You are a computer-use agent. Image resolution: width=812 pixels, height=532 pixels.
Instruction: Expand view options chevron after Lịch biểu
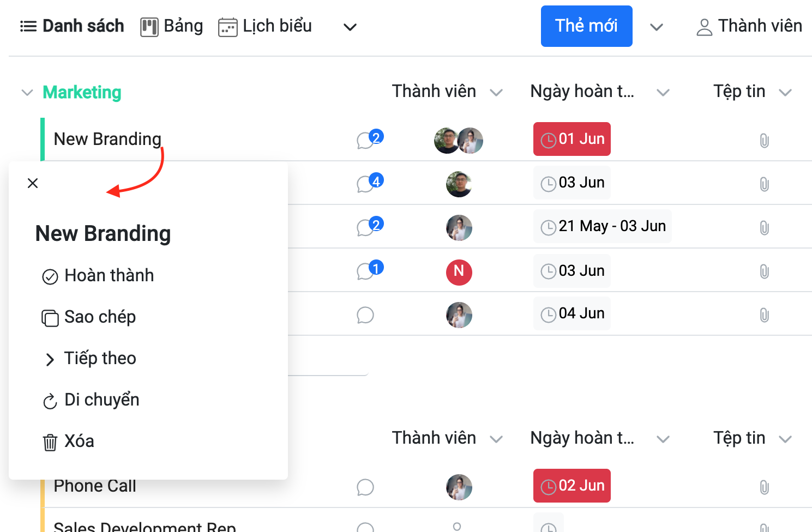click(350, 27)
